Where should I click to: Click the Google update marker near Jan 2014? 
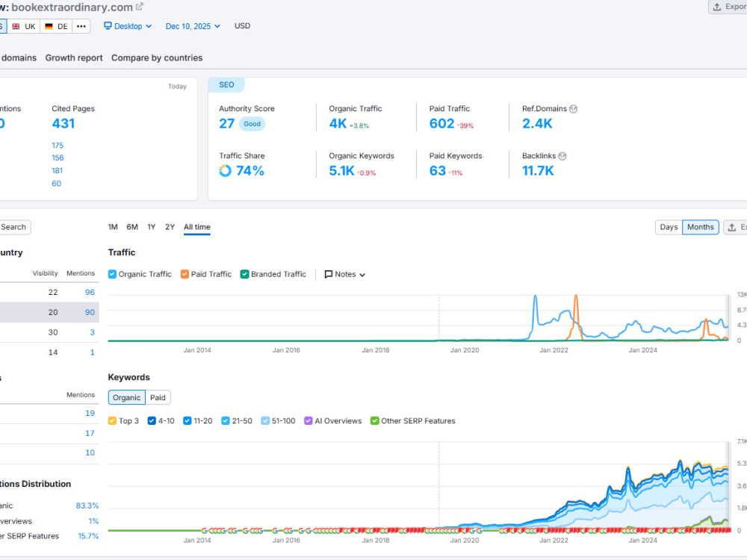pos(205,530)
